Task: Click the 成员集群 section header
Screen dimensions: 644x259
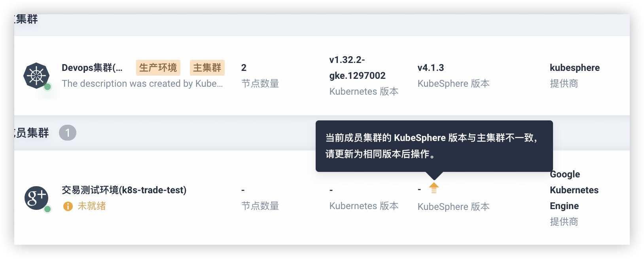Action: coord(32,133)
